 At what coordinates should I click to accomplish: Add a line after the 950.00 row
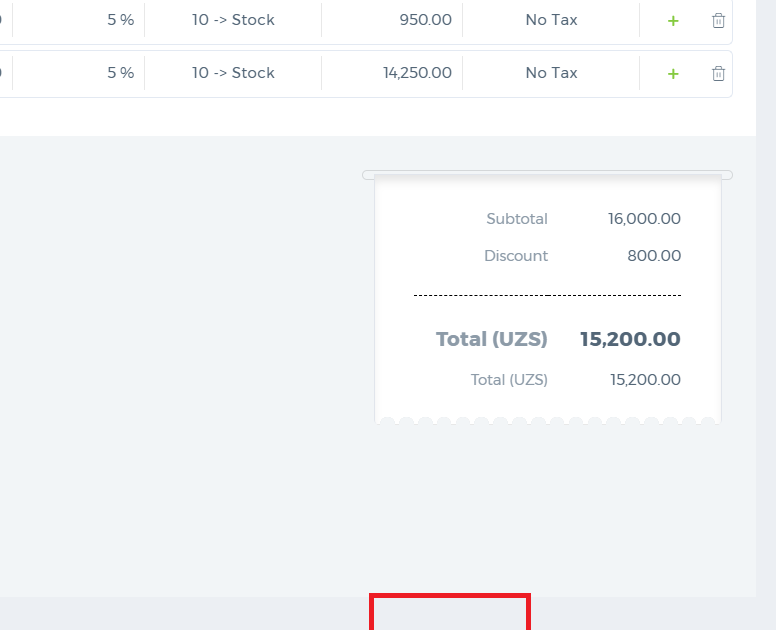tap(673, 21)
